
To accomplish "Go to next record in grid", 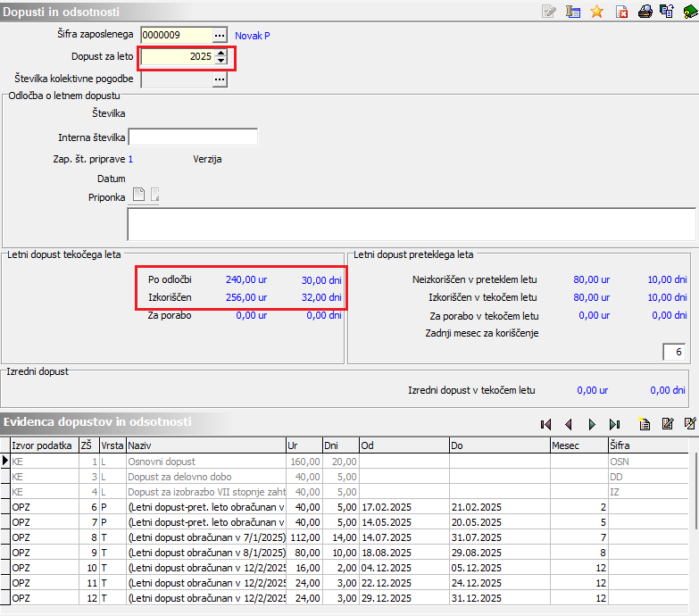I will [x=591, y=424].
